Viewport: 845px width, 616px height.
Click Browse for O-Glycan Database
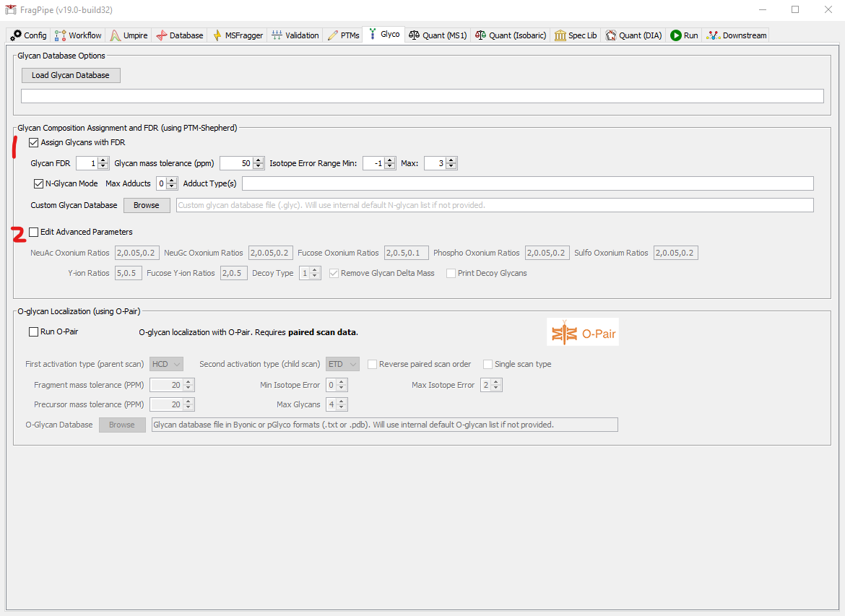click(122, 425)
